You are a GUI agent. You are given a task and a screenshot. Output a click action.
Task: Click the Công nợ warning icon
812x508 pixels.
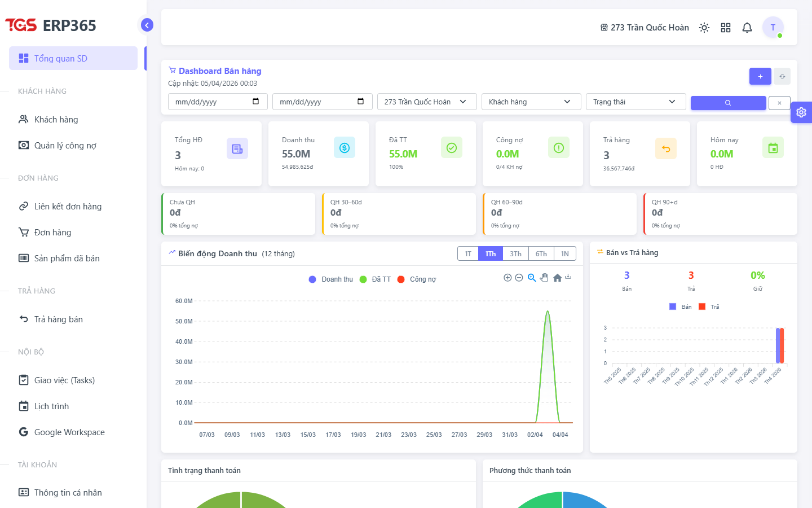pyautogui.click(x=559, y=147)
